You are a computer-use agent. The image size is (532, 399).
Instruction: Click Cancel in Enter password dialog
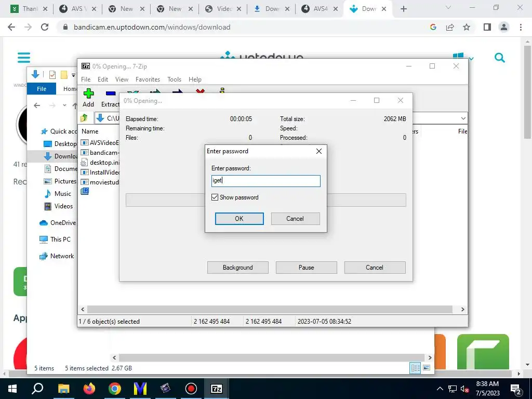coord(295,219)
